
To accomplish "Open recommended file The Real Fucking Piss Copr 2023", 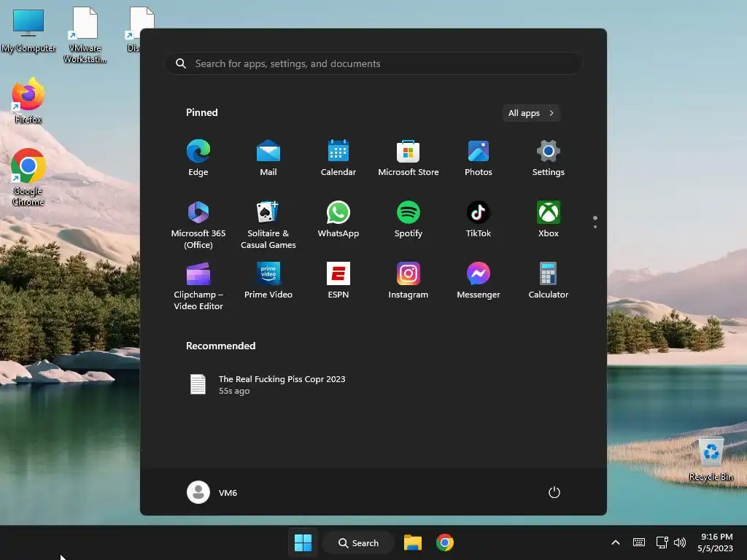I will pos(268,384).
